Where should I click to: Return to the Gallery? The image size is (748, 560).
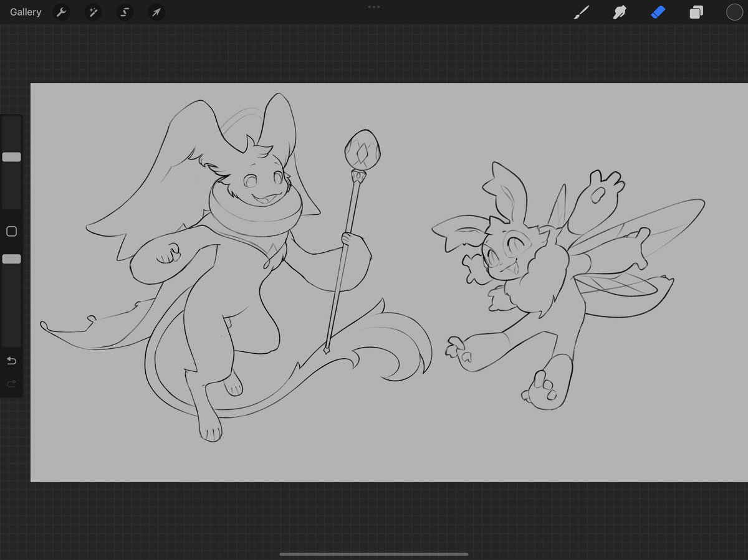coord(25,12)
